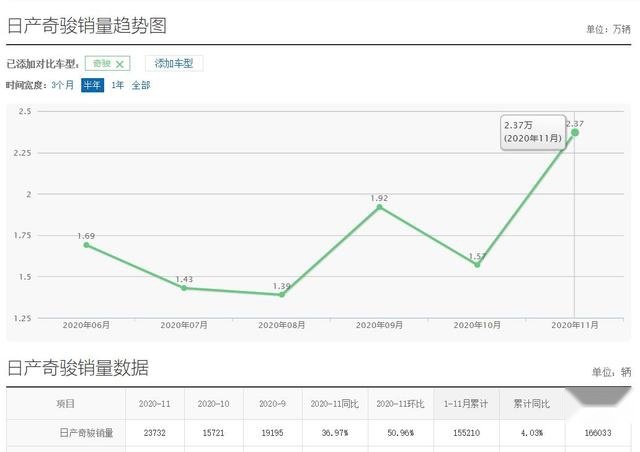Viewport: 640px width, 452px height.
Task: Click the 2.5 y-axis label
Action: (25, 111)
